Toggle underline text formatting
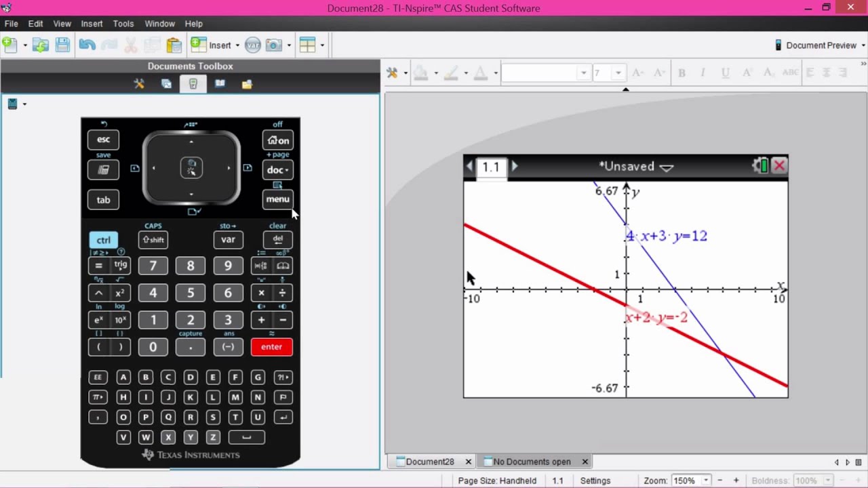Screen dimensions: 868x488 pos(725,73)
